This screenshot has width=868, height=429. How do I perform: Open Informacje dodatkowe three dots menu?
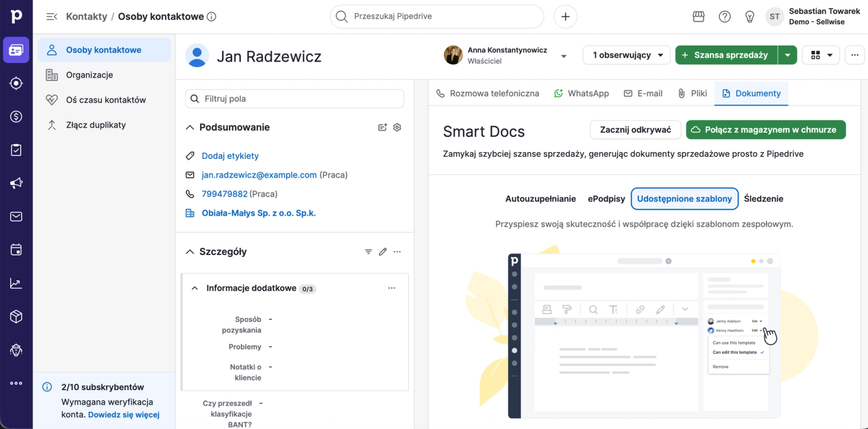pos(392,288)
